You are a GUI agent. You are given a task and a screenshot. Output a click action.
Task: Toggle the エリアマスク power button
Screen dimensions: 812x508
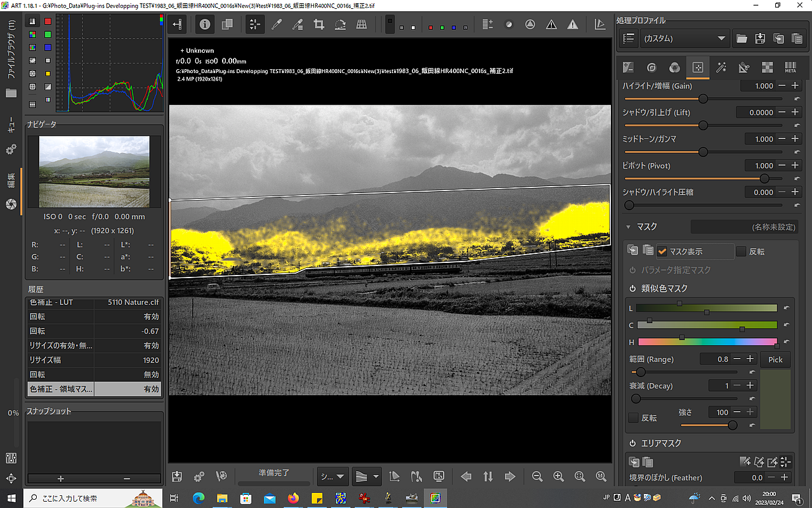(632, 443)
